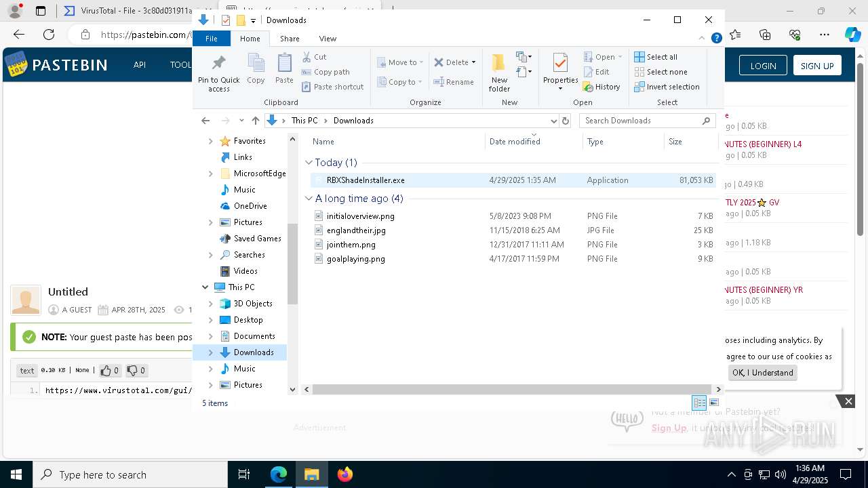Open Documents in navigation tree
The image size is (868, 488).
coord(254,336)
